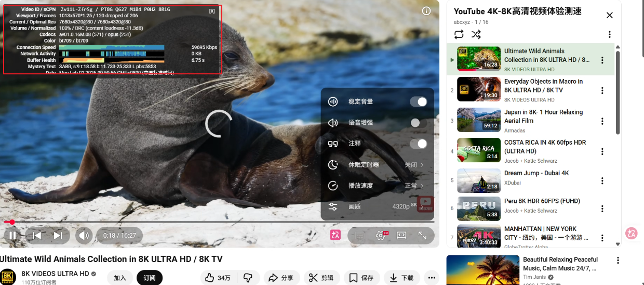The height and width of the screenshot is (285, 644).
Task: Click the 下载 download button
Action: click(402, 278)
